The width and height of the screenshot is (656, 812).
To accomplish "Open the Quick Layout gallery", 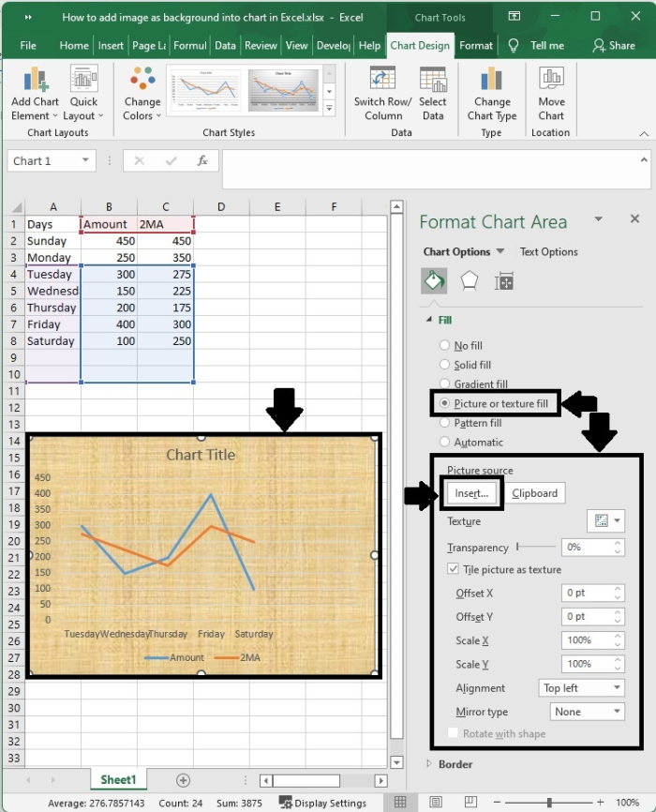I will click(x=83, y=93).
